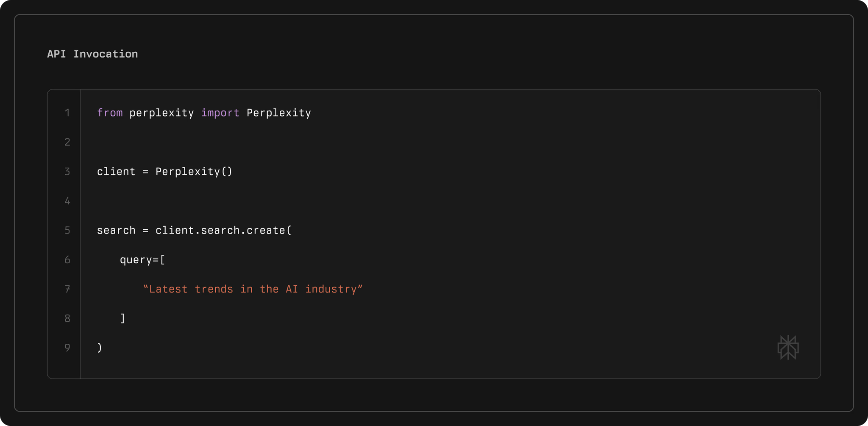Image resolution: width=868 pixels, height=426 pixels.
Task: Click the closing square bracket on line 8
Action: (x=122, y=318)
